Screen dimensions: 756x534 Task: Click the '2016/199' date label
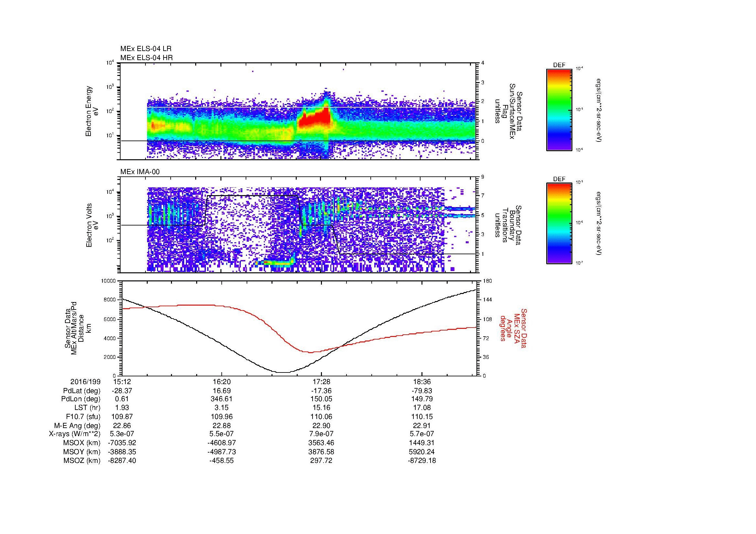click(85, 382)
